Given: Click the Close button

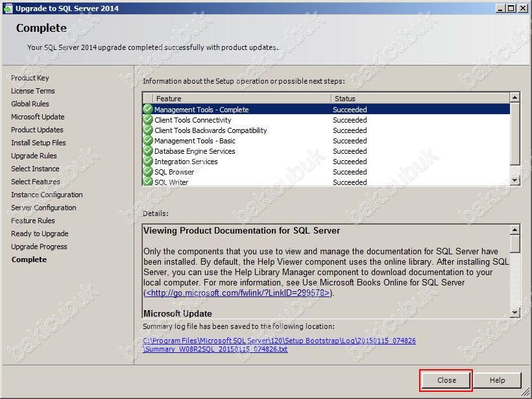Looking at the screenshot, I should tap(446, 380).
